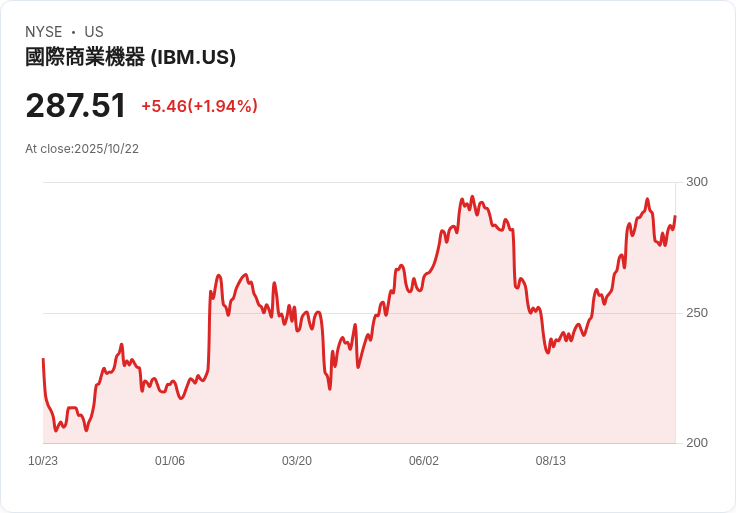
Task: Select the 10/23 date on x-axis
Action: [x=43, y=461]
